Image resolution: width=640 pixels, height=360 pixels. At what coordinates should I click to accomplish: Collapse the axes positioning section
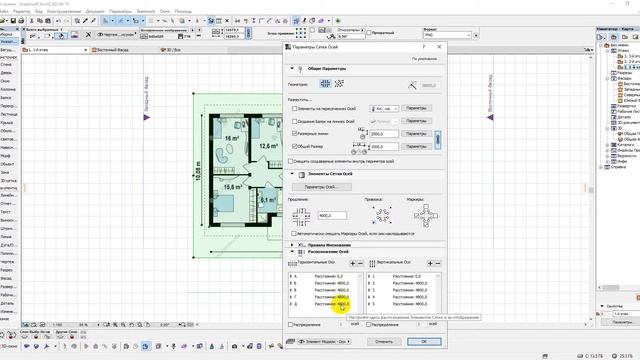[x=292, y=252]
